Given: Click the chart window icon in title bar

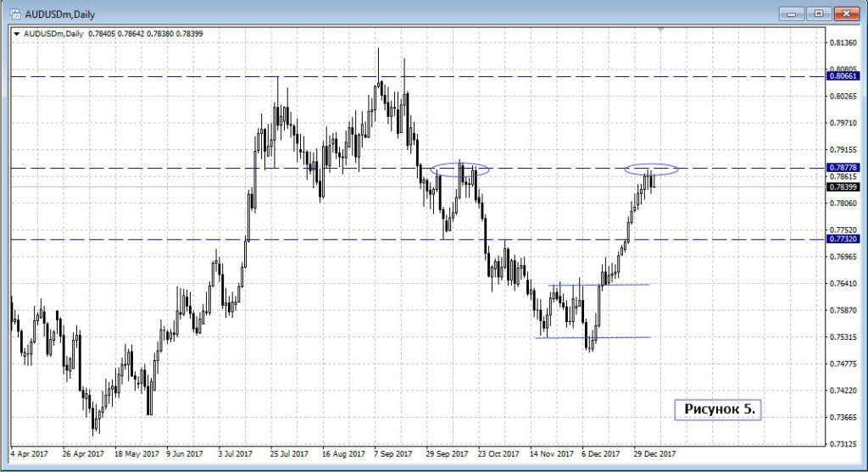Looking at the screenshot, I should tap(14, 14).
